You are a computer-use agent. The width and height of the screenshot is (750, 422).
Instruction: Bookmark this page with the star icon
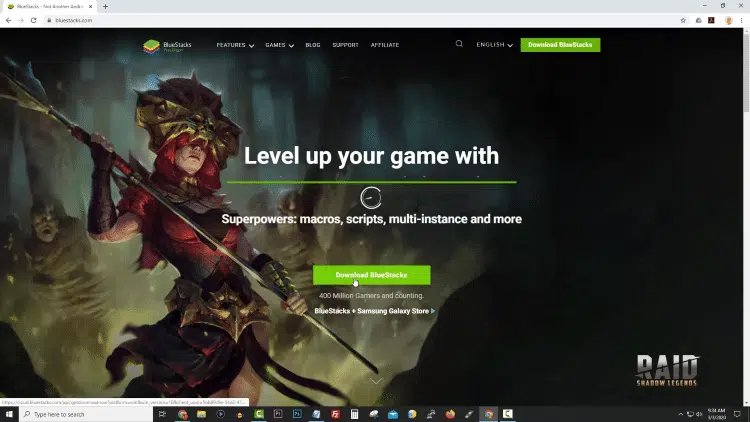[x=683, y=20]
